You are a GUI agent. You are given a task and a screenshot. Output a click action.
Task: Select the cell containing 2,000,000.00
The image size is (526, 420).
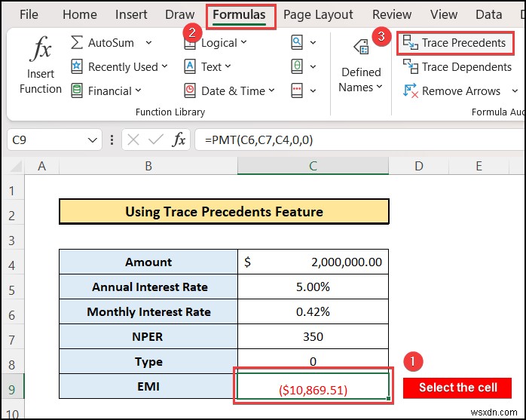click(x=313, y=262)
